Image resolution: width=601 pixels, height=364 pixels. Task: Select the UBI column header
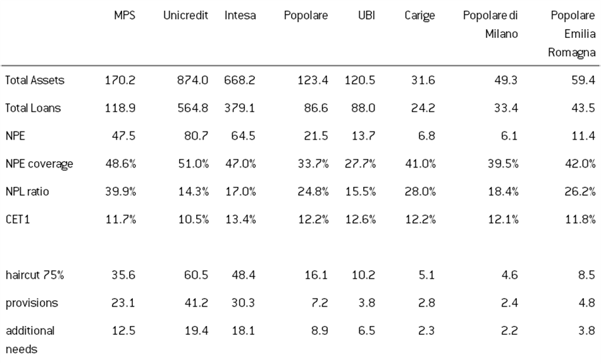tap(366, 16)
